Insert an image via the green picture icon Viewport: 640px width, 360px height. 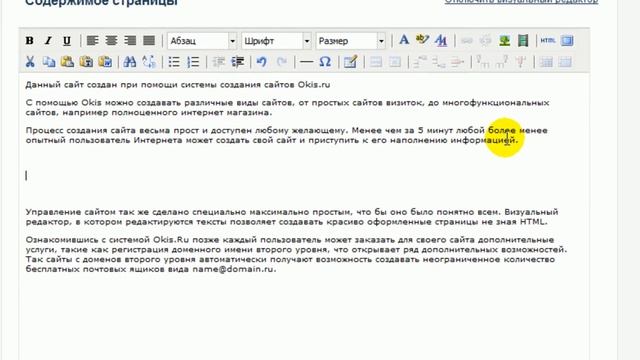pos(505,40)
